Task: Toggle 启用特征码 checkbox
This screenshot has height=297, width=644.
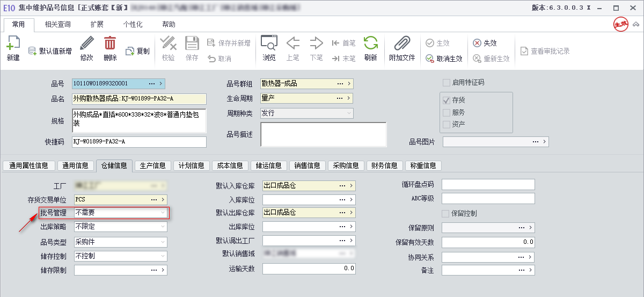Action: [446, 83]
